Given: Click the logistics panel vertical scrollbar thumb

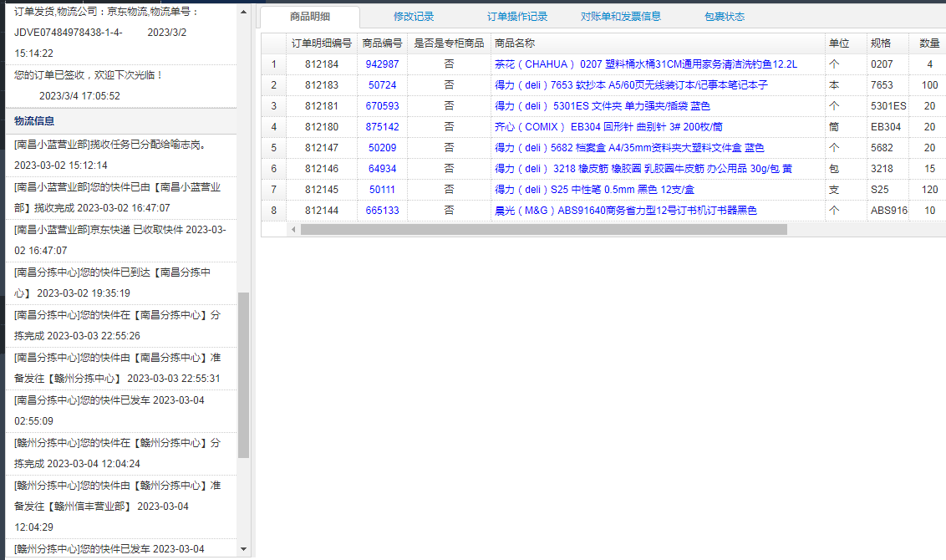Looking at the screenshot, I should point(244,375).
